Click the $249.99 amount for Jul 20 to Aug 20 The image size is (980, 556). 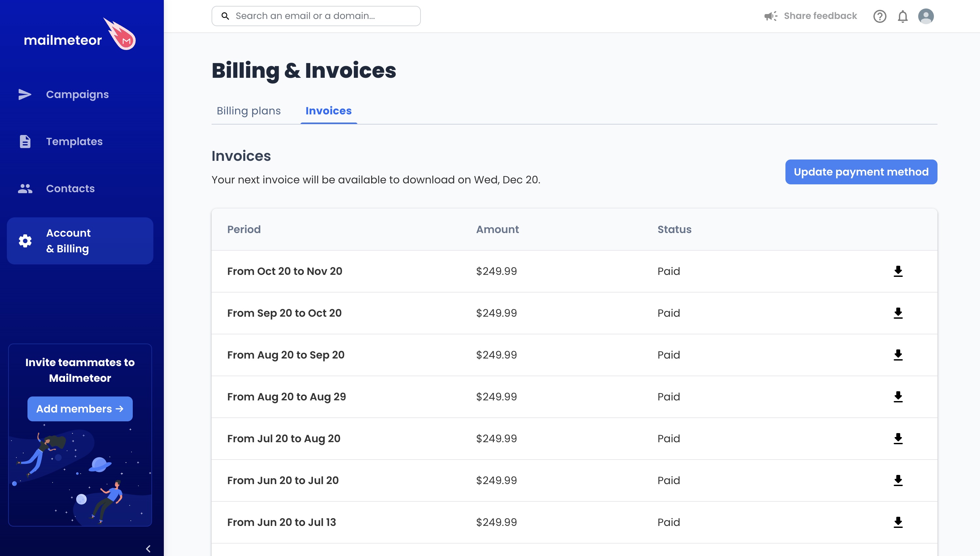pos(496,438)
